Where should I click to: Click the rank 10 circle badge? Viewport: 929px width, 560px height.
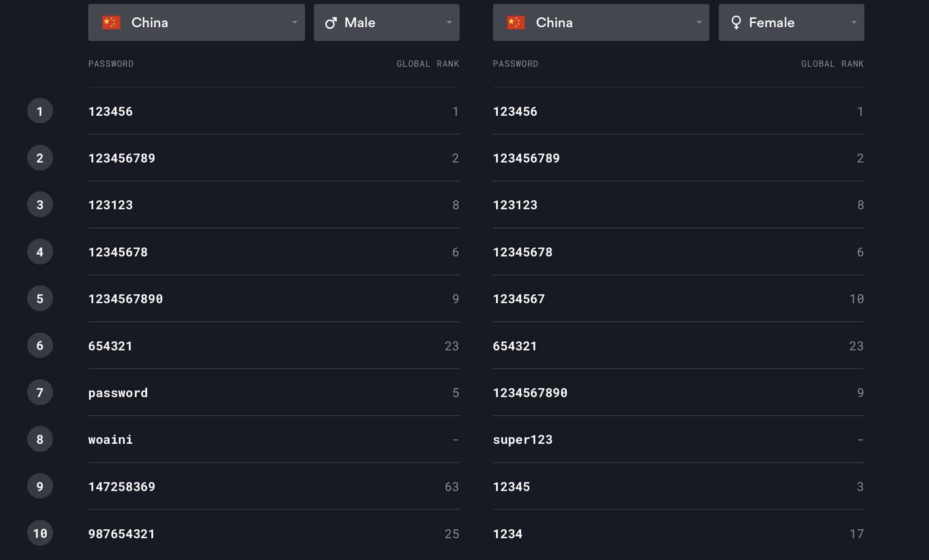point(40,533)
